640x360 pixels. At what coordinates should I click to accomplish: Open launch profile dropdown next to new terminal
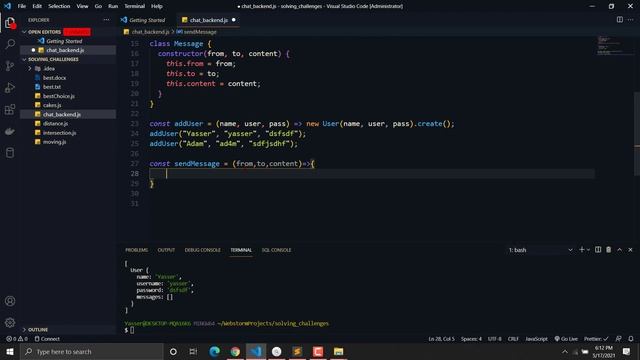tap(588, 250)
